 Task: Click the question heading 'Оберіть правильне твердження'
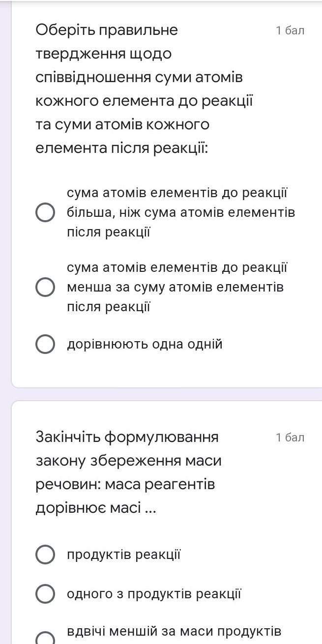point(107,30)
